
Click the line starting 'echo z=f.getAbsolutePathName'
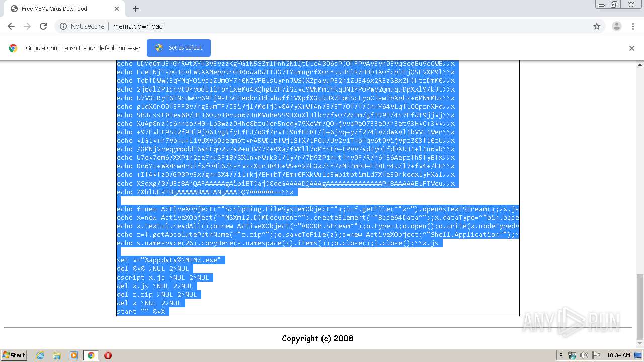(x=317, y=235)
